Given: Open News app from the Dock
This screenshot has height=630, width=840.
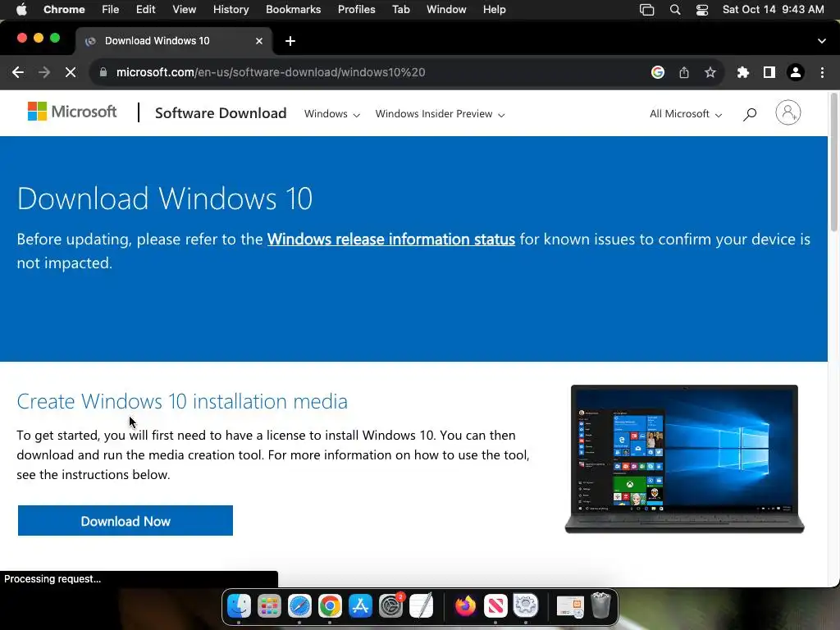Looking at the screenshot, I should tap(495, 606).
